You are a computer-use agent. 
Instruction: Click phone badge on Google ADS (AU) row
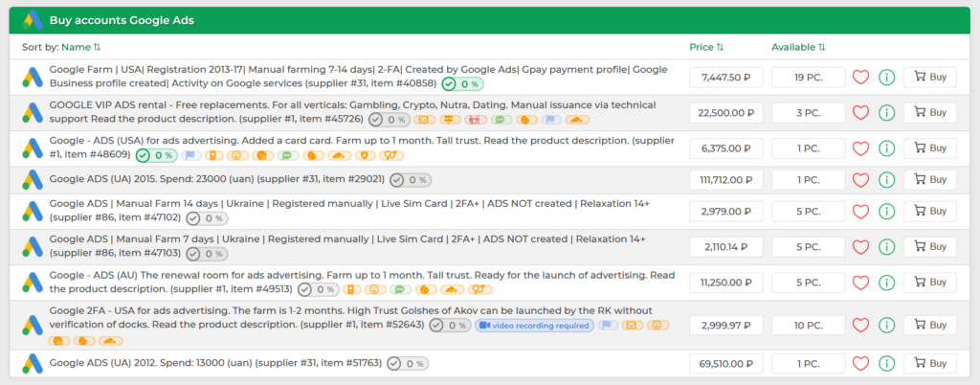[x=354, y=289]
